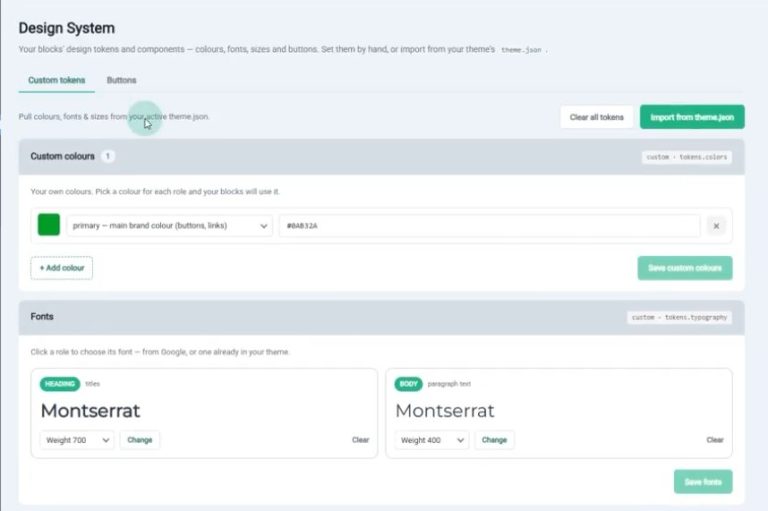Change the body font
Screen dimensions: 768x511
(x=494, y=440)
